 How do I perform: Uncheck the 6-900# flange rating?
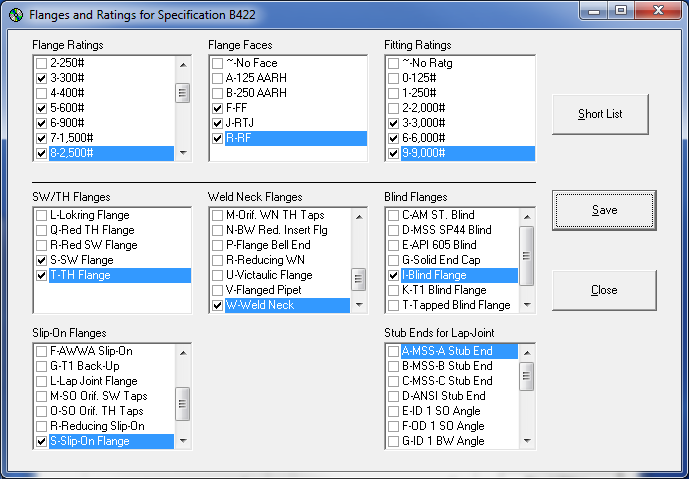tap(41, 123)
